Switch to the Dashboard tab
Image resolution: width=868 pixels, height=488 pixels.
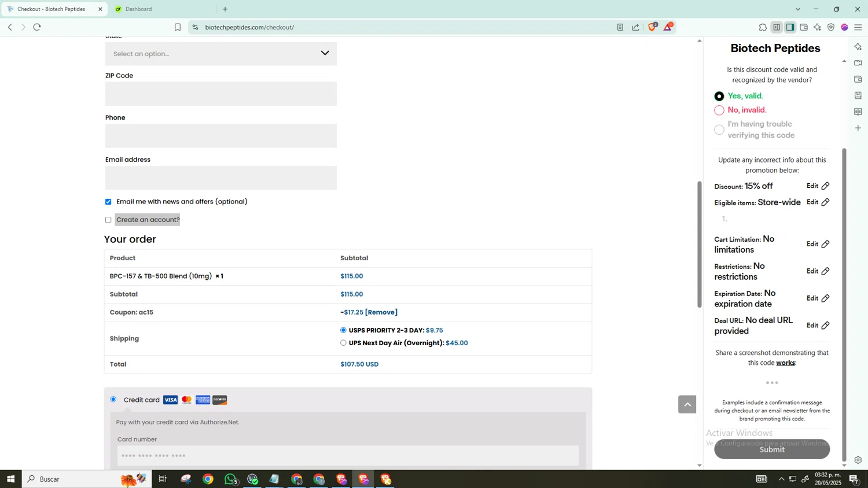[162, 9]
